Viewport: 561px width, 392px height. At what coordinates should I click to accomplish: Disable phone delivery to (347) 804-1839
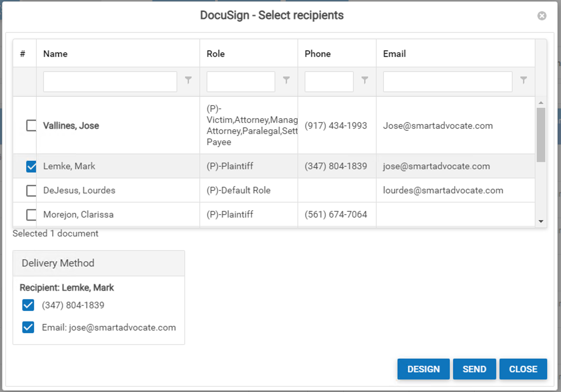[28, 305]
